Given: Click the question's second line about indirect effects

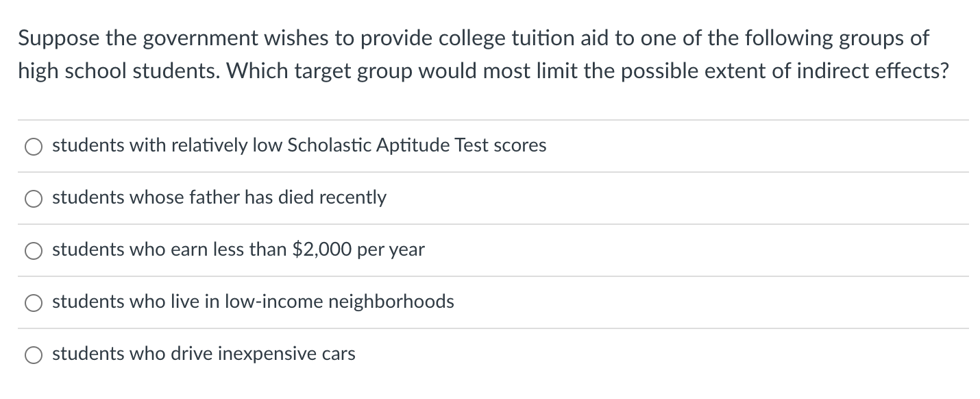Looking at the screenshot, I should [x=483, y=71].
